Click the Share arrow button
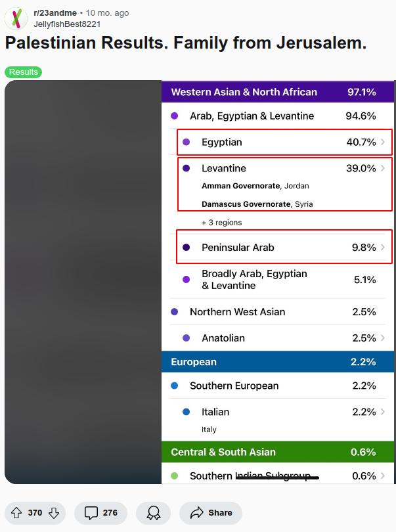This screenshot has height=532, width=396. (210, 513)
